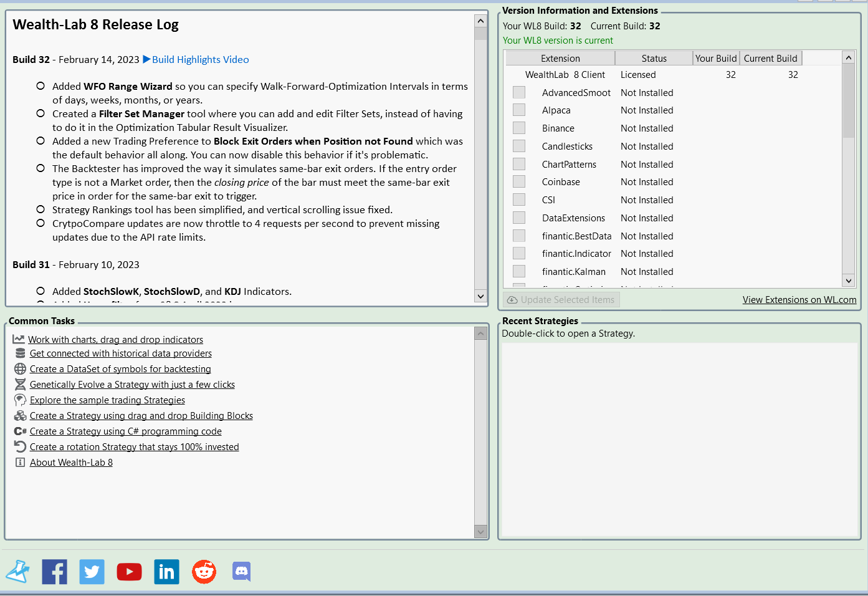Click the Common Tasks scrollbar down arrow
This screenshot has height=596, width=868.
tap(480, 532)
